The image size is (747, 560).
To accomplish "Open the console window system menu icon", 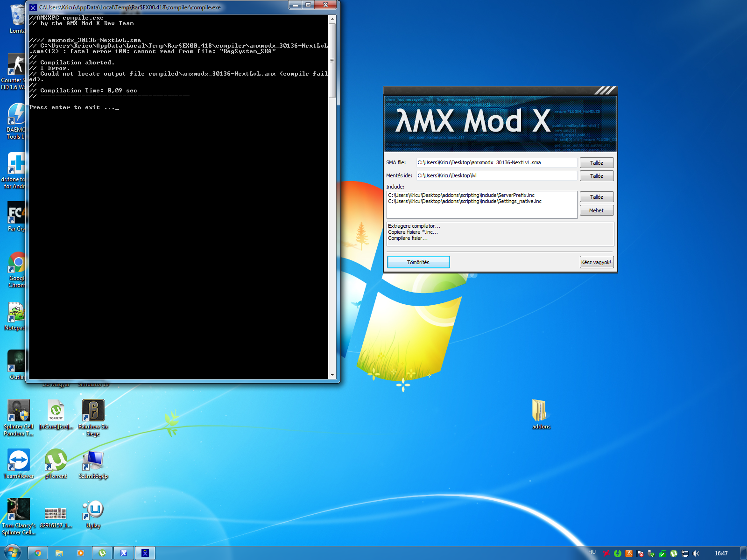I will [33, 7].
